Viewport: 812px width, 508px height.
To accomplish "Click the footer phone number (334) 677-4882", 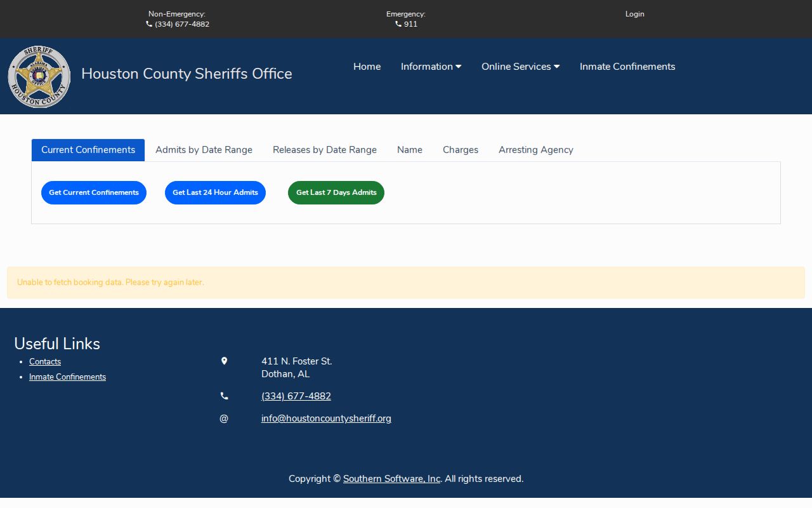I will tap(296, 396).
